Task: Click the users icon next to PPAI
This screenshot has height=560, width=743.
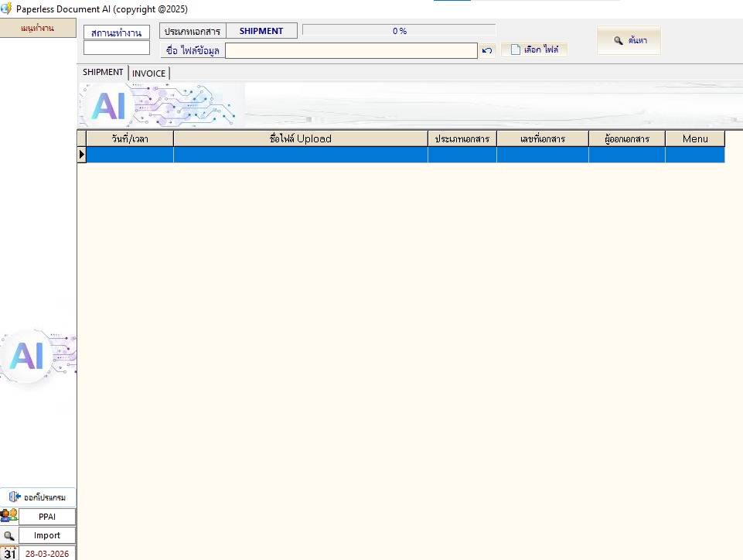Action: click(x=9, y=516)
